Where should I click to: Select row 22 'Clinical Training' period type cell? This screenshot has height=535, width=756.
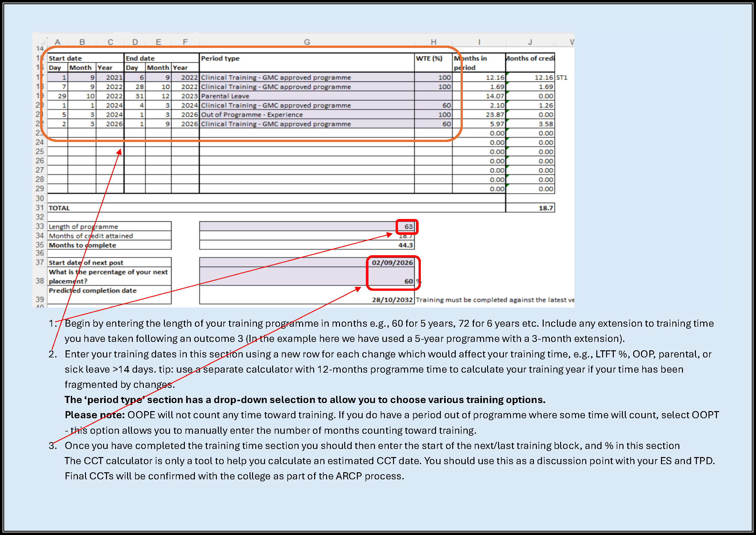[306, 124]
